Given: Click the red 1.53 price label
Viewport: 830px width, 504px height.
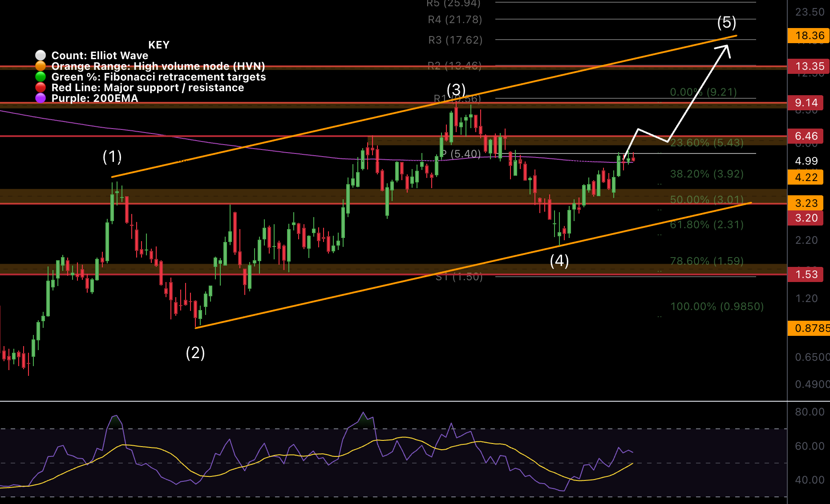Looking at the screenshot, I should [x=806, y=274].
